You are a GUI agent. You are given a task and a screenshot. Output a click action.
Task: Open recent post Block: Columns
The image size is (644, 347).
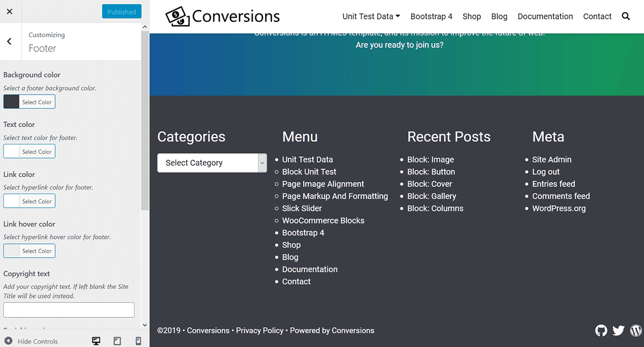tap(435, 208)
